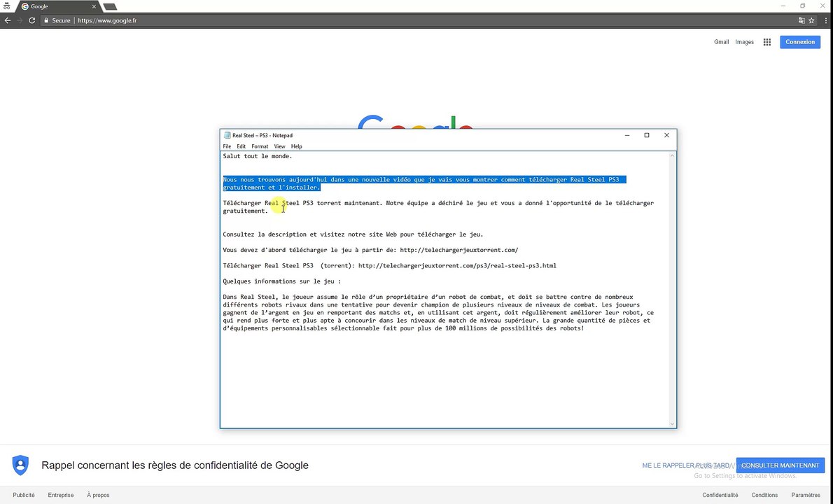Click the highlighted 'Nous nous trouvons' sentence
The width and height of the screenshot is (833, 504).
click(424, 183)
